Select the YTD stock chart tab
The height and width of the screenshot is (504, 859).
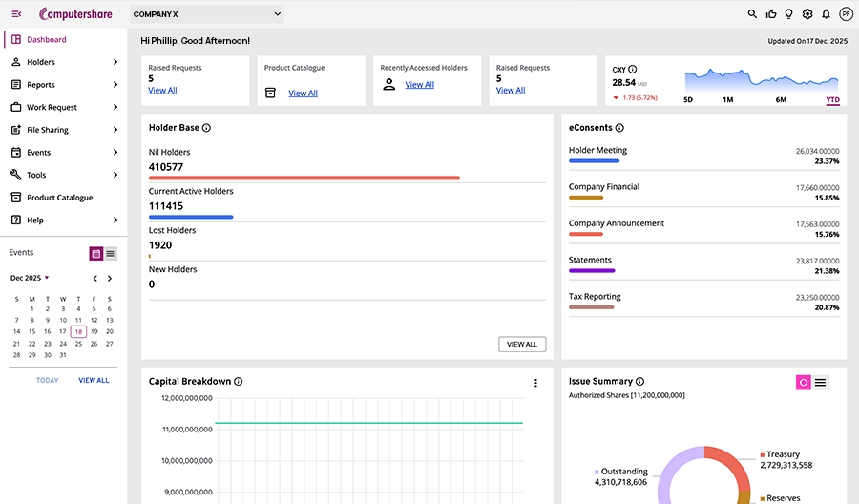coord(832,99)
